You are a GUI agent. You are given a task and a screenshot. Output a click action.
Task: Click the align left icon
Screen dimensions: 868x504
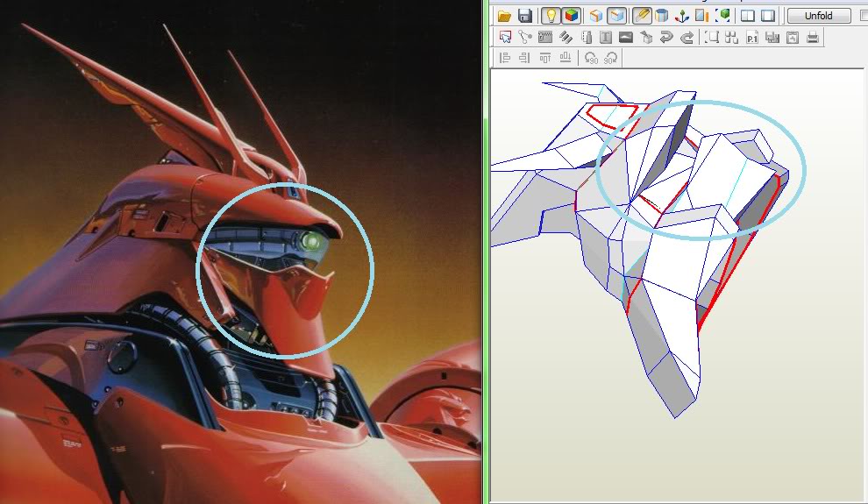[x=504, y=58]
